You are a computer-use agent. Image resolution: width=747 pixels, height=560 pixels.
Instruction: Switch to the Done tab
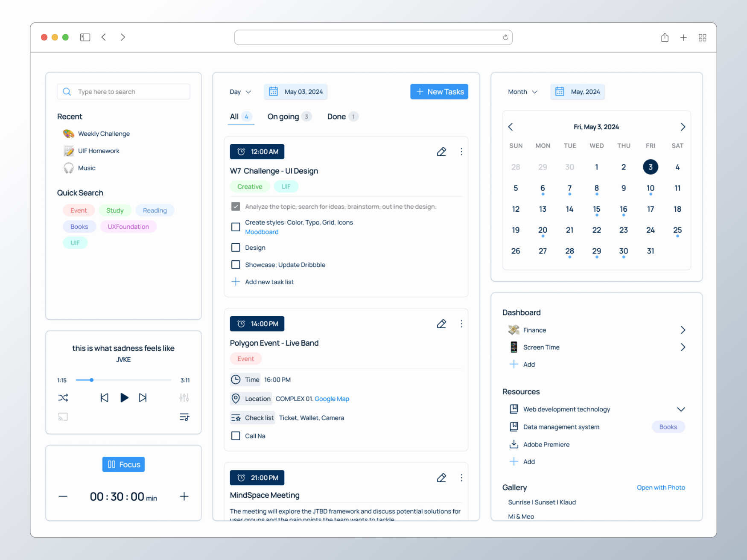tap(336, 116)
